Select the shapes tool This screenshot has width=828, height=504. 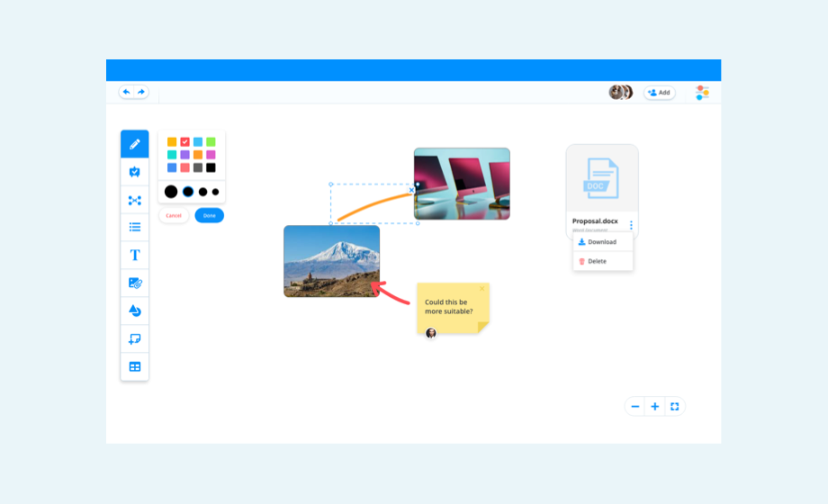pos(135,311)
